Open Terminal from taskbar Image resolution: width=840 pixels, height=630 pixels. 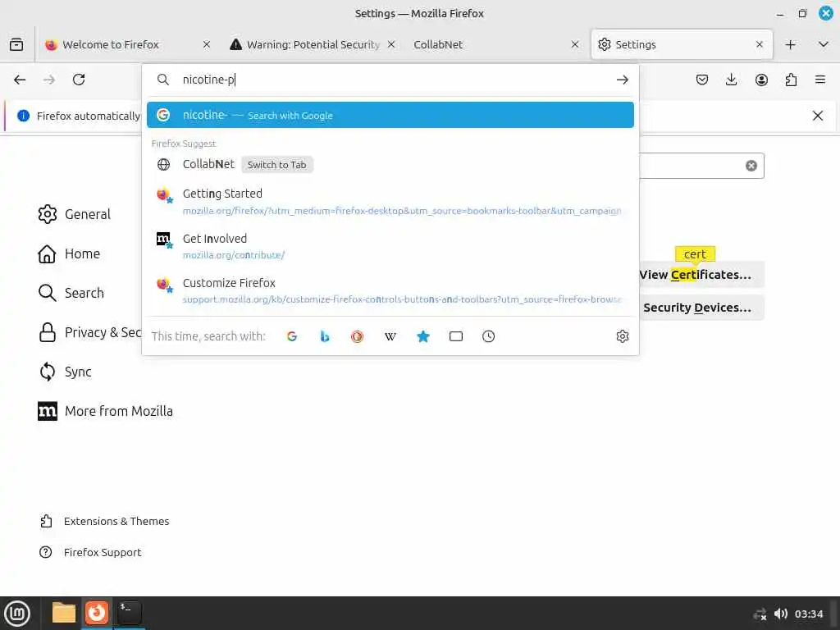pos(130,613)
